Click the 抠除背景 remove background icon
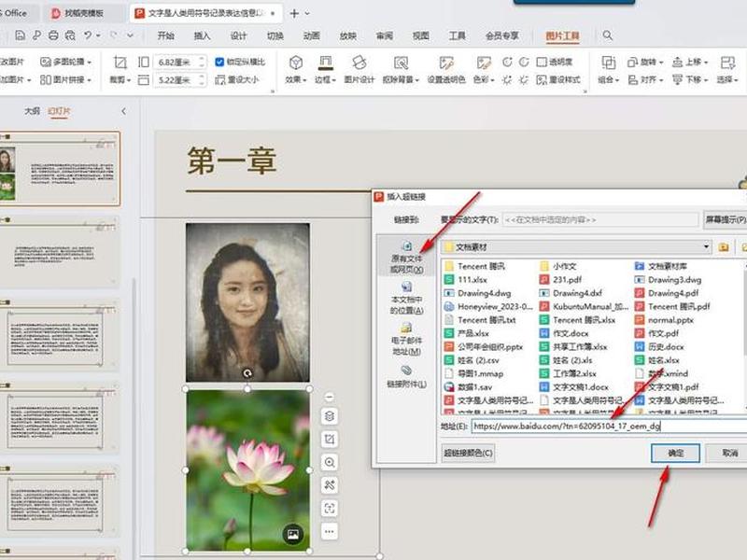Screen dimensions: 747x560 [x=401, y=63]
